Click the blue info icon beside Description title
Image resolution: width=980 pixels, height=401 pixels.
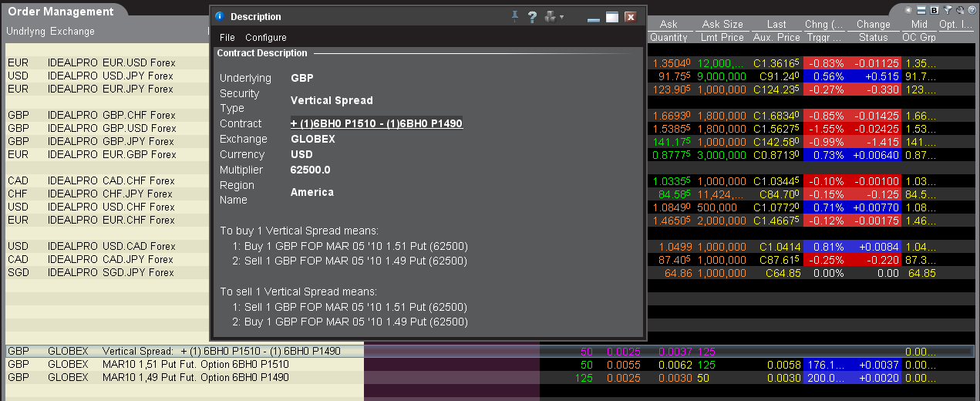220,16
